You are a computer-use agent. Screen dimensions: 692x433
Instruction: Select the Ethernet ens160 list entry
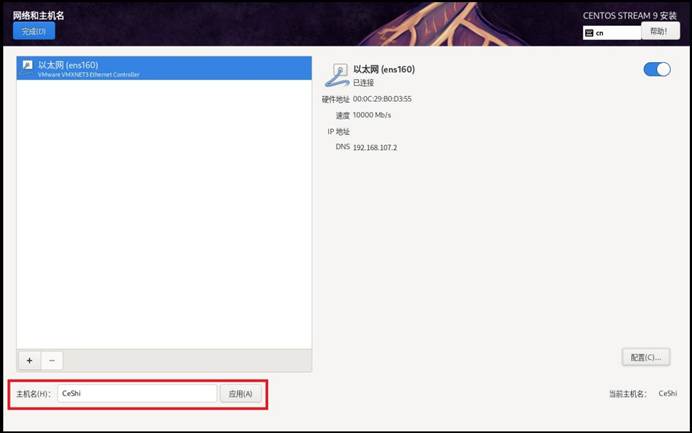pos(164,68)
